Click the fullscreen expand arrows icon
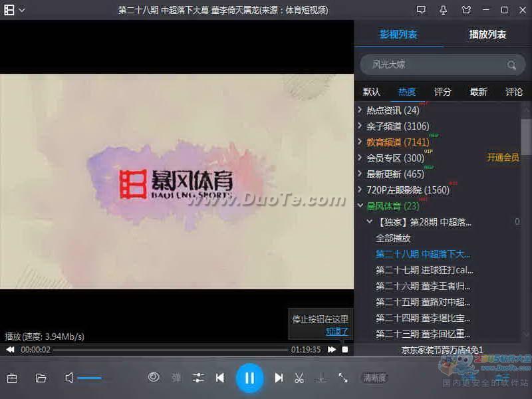The width and height of the screenshot is (532, 399). (x=343, y=378)
